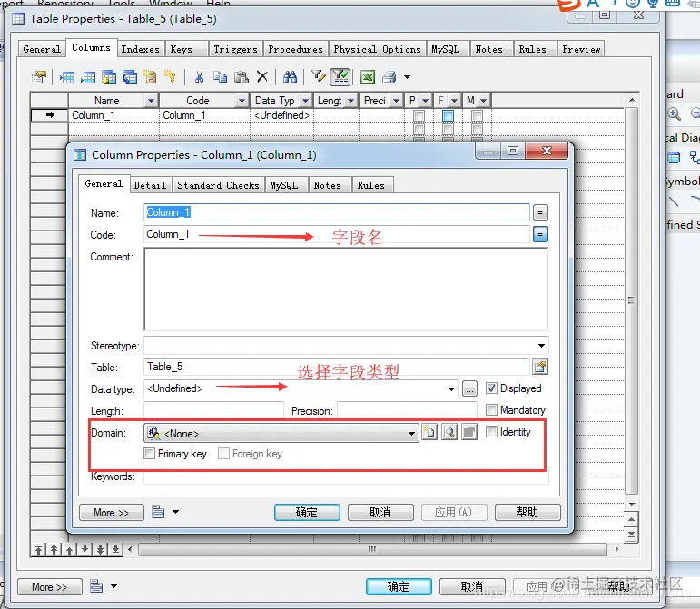
Task: Toggle the Enable Filter funnel icon
Action: [x=340, y=77]
